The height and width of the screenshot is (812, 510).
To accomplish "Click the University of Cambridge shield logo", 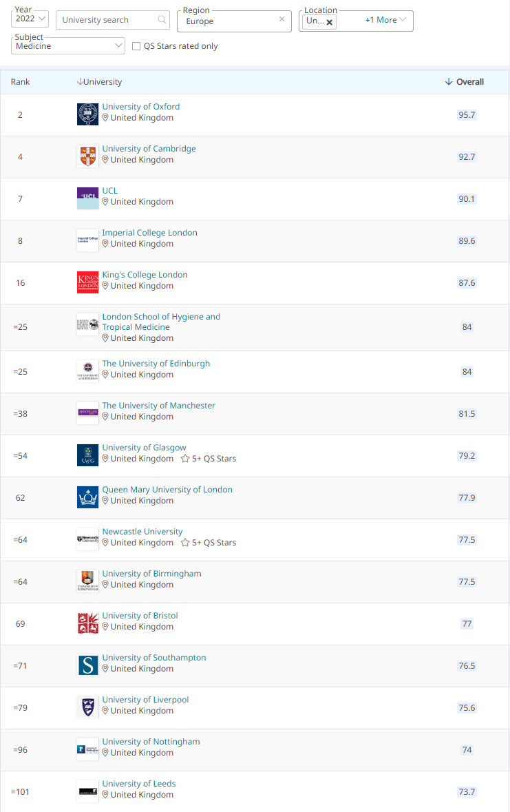I will click(87, 156).
